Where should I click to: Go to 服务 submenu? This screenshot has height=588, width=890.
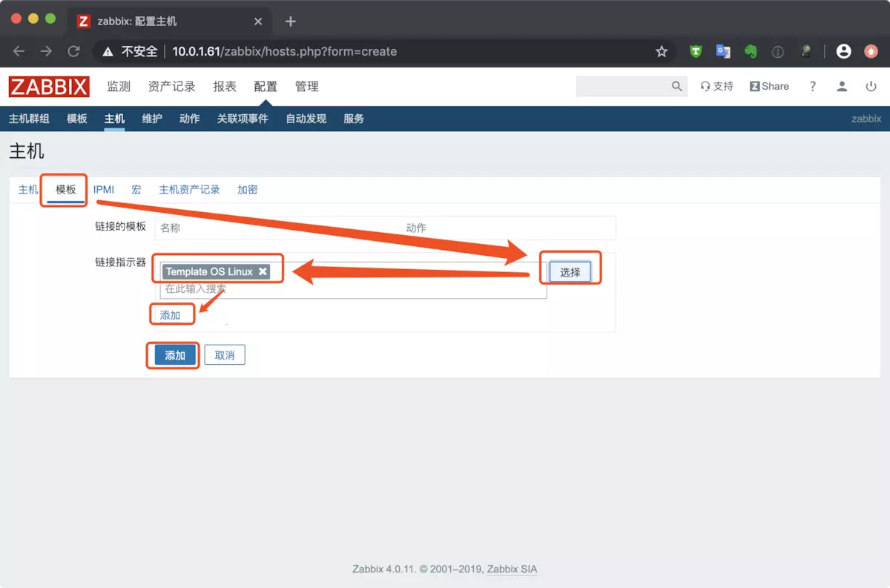point(354,119)
